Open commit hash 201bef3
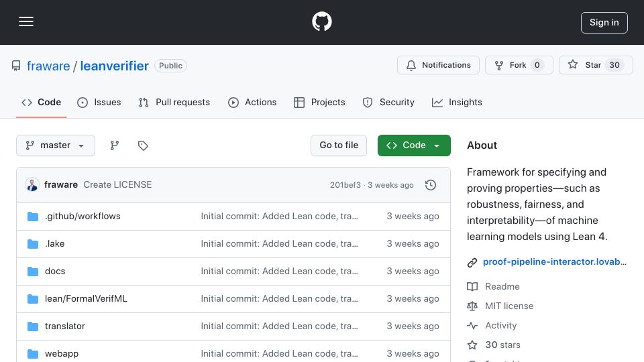 345,185
